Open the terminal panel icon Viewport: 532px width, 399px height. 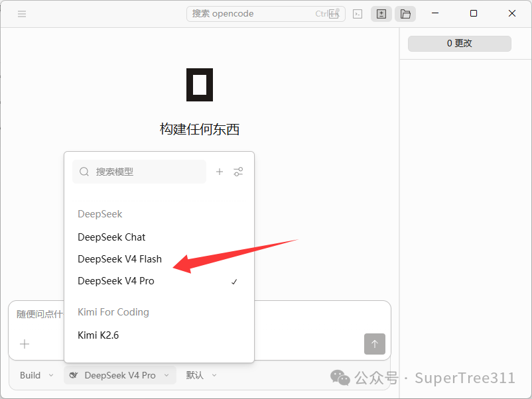[x=358, y=14]
